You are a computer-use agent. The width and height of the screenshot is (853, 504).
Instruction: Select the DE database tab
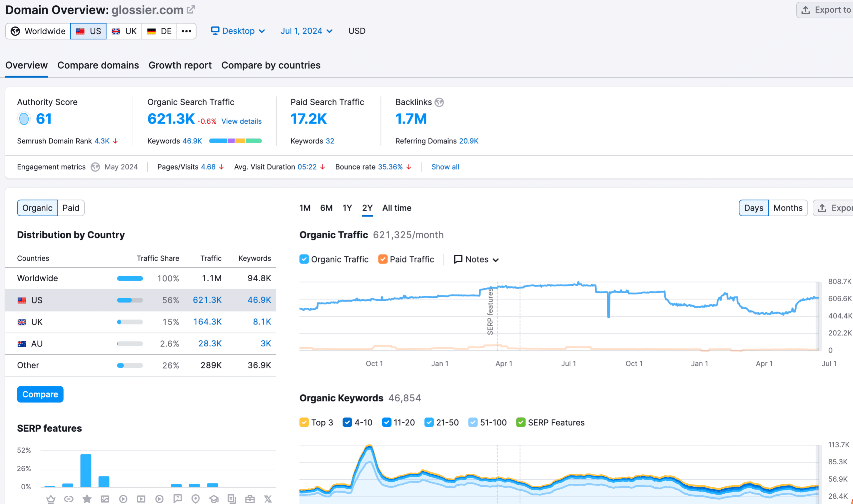pyautogui.click(x=159, y=31)
